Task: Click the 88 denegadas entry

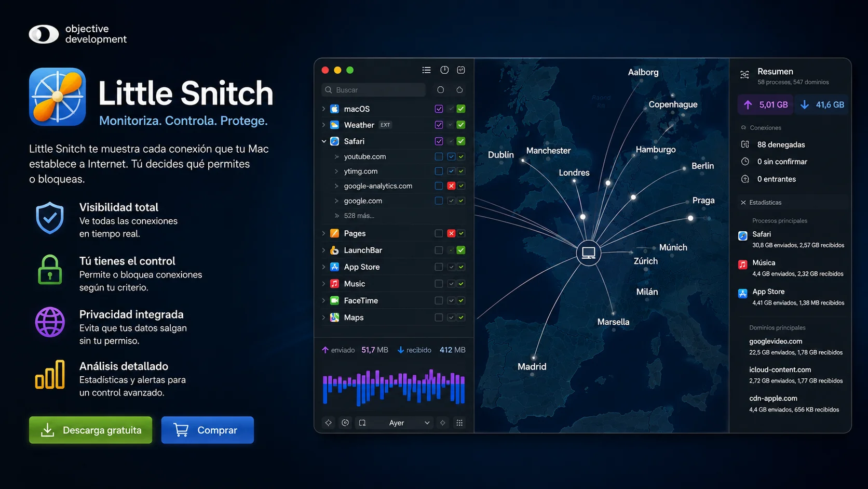Action: 781,144
